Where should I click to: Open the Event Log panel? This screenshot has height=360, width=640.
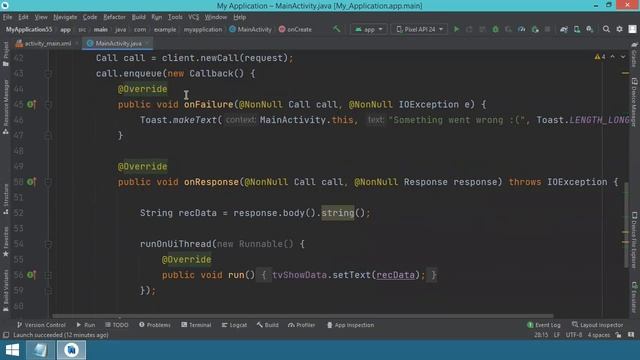point(544,325)
